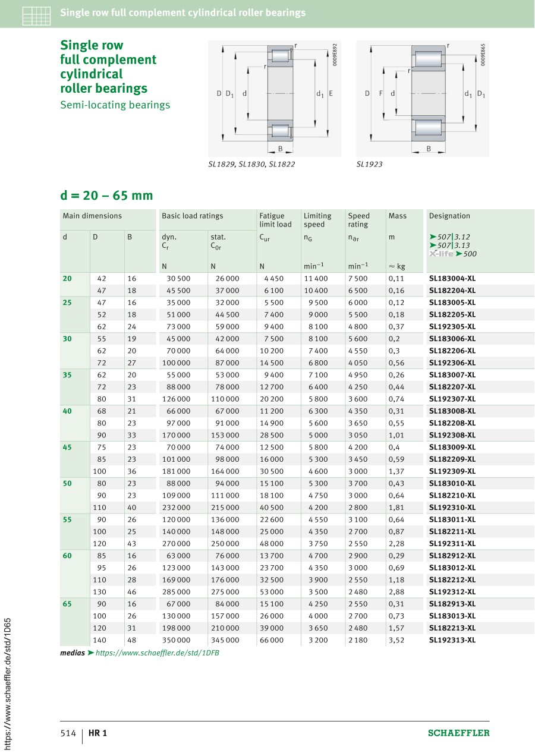Click the 'Designation' column header
The image size is (535, 756).
[x=449, y=216]
